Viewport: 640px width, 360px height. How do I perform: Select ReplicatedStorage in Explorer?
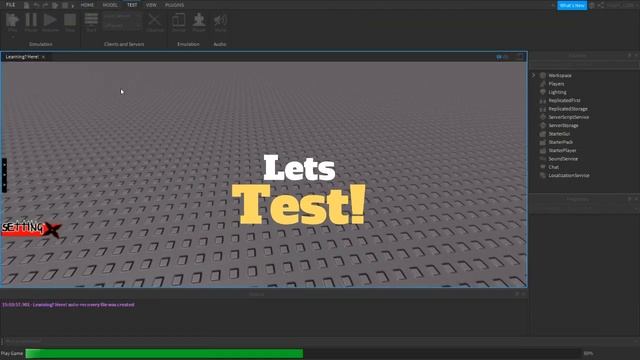point(568,109)
